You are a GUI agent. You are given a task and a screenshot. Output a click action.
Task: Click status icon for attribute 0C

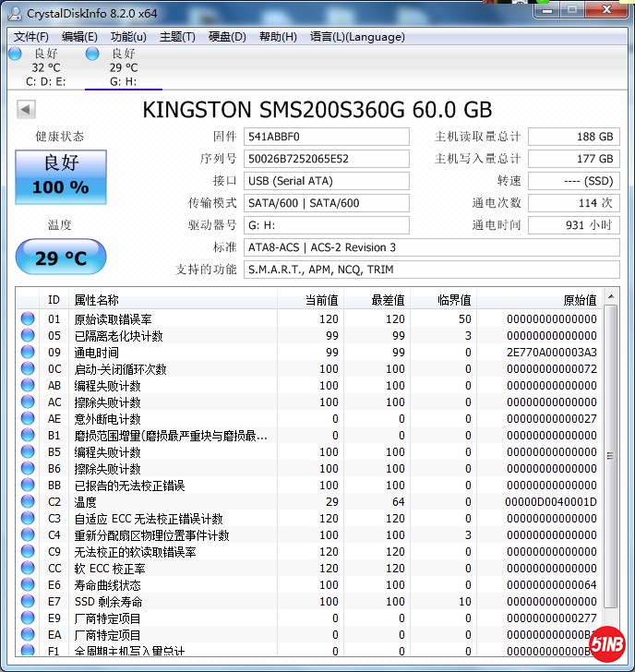[28, 368]
